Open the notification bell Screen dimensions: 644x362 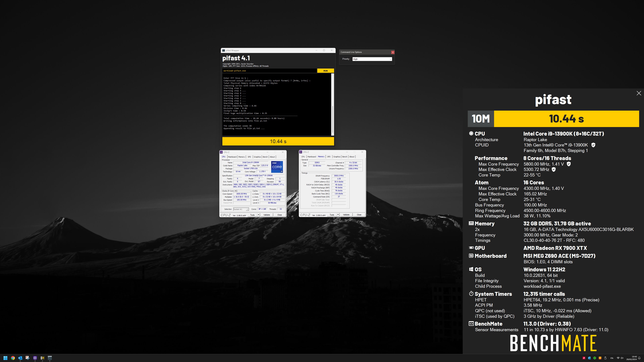coord(639,358)
